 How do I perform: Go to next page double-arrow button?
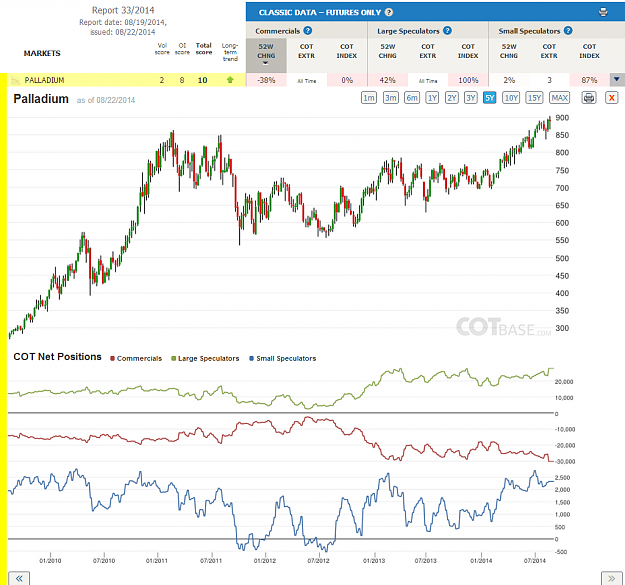click(x=611, y=578)
